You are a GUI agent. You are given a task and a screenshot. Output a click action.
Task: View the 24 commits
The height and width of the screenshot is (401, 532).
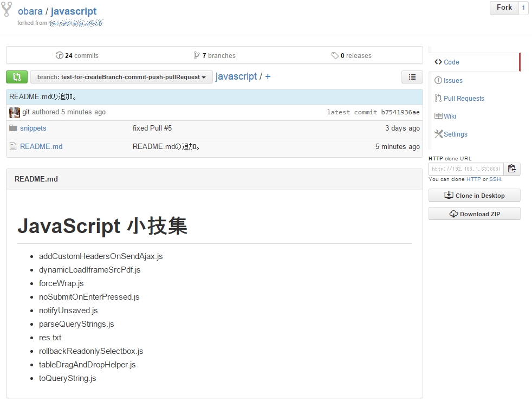(x=77, y=56)
